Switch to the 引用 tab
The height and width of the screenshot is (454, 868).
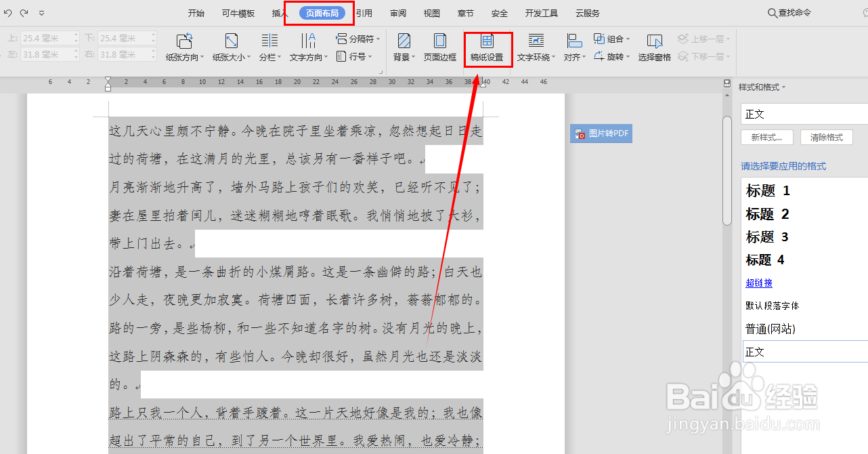coord(364,13)
